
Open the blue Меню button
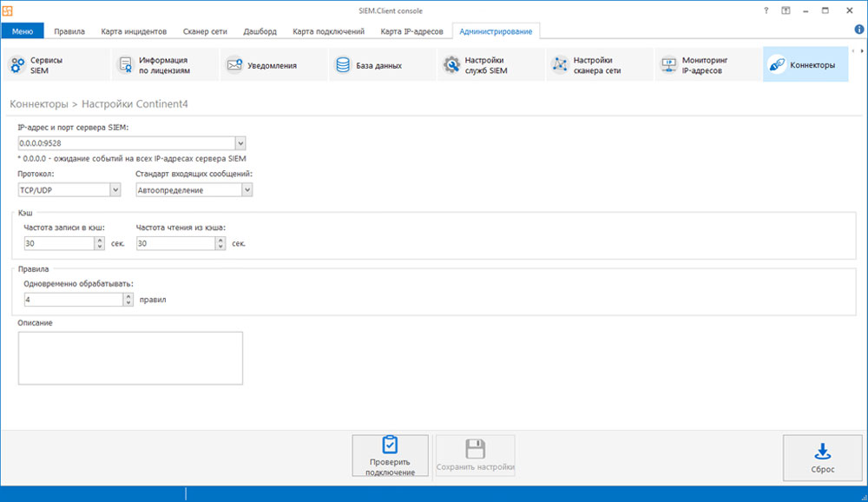click(23, 31)
